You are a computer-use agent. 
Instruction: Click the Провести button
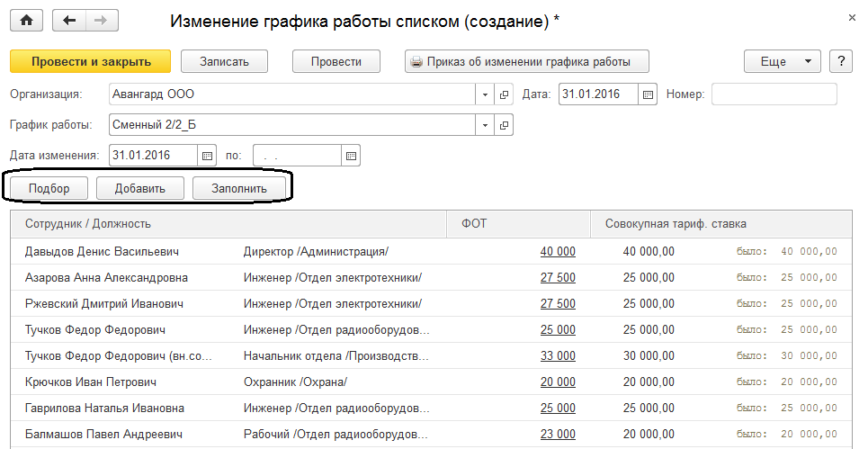336,61
